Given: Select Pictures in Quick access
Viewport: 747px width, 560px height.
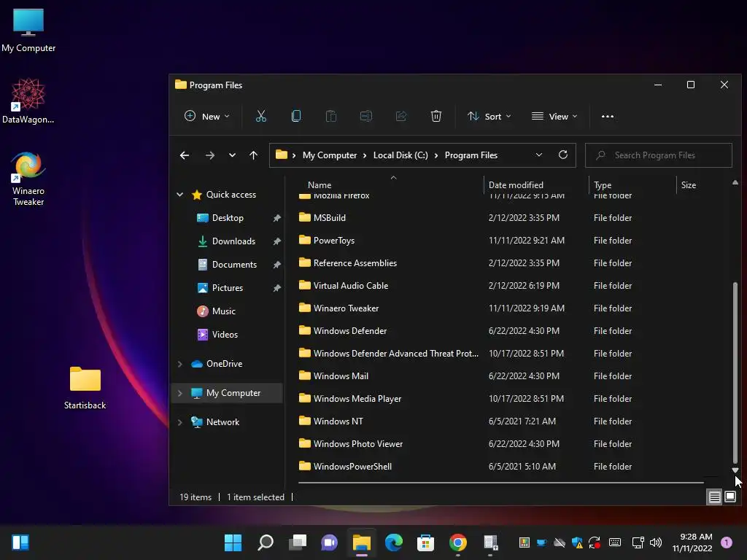Looking at the screenshot, I should click(228, 287).
